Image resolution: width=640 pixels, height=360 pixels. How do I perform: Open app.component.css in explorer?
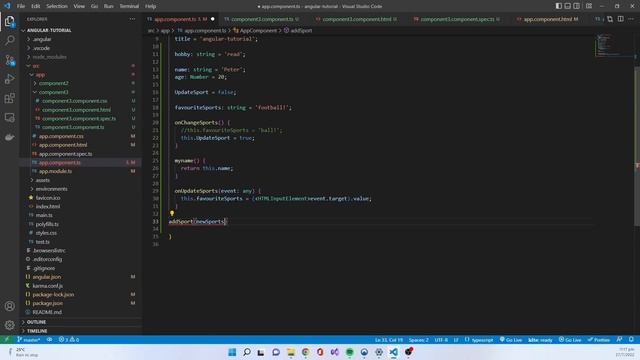[61, 136]
